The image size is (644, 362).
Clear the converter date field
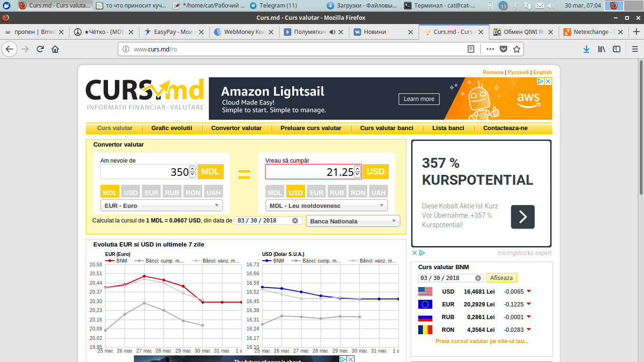point(295,221)
